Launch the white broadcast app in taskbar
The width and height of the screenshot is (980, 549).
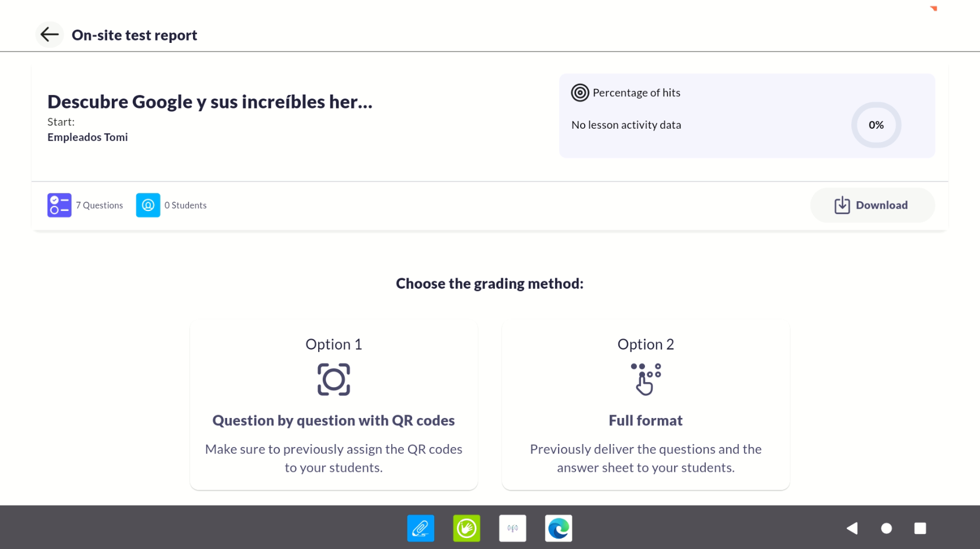tap(512, 528)
